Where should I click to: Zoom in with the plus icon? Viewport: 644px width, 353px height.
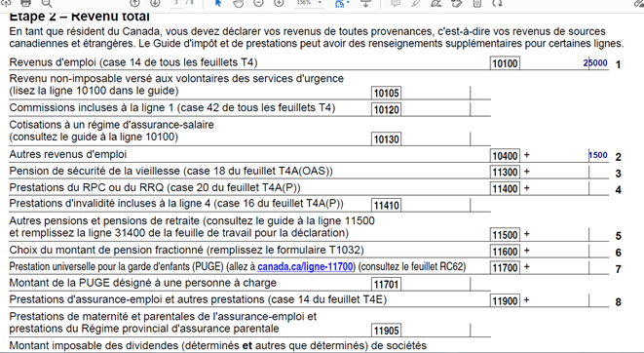(x=279, y=3)
